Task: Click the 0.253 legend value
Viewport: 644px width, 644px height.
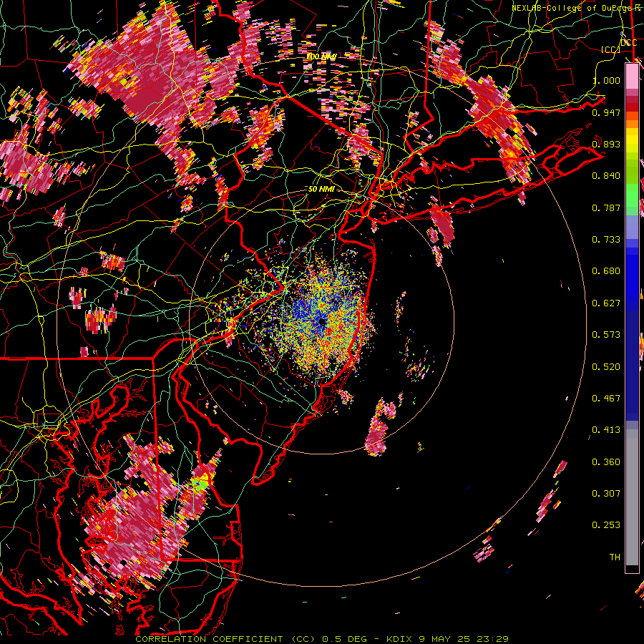Action: [x=606, y=525]
